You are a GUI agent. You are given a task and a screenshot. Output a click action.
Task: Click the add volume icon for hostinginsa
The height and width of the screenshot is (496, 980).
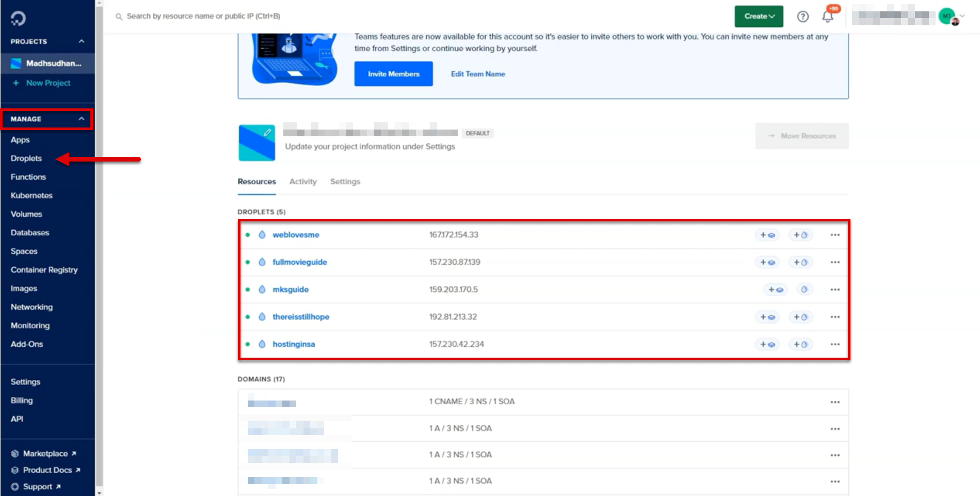coord(767,344)
